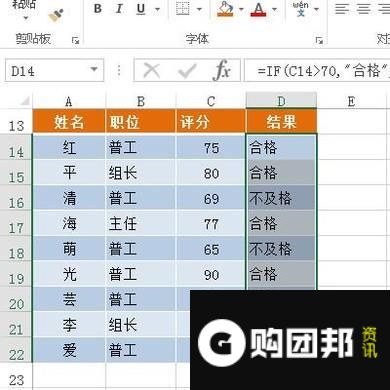Select score cell 80
The height and width of the screenshot is (390, 390).
[211, 172]
